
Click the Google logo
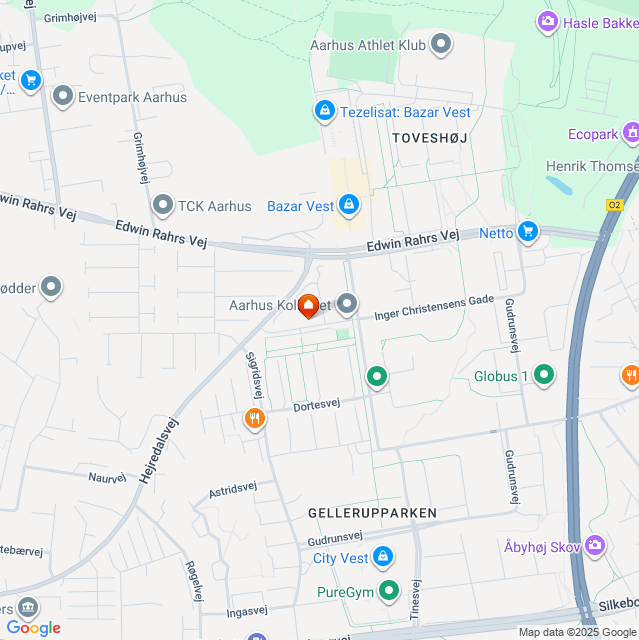(34, 628)
